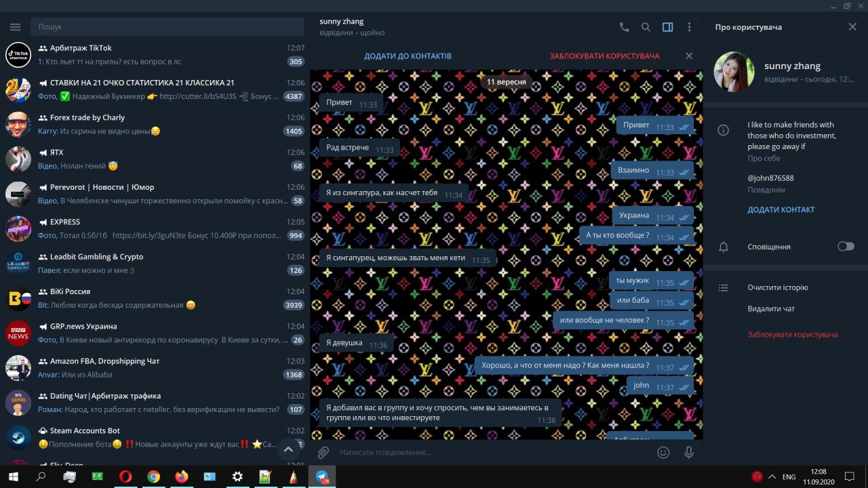Screen dimensions: 868x488
Task: Open Leadbit Gambling & Crypto chat
Action: click(x=155, y=264)
